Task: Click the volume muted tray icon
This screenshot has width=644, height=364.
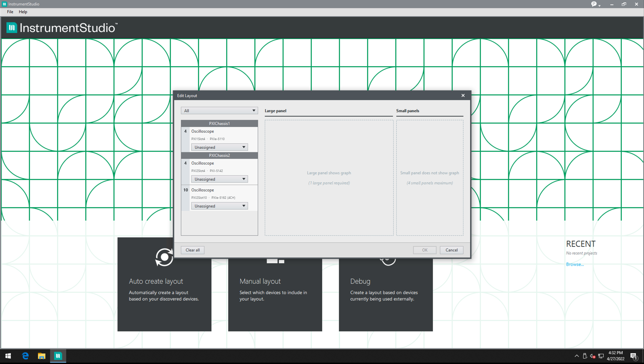Action: [x=593, y=356]
